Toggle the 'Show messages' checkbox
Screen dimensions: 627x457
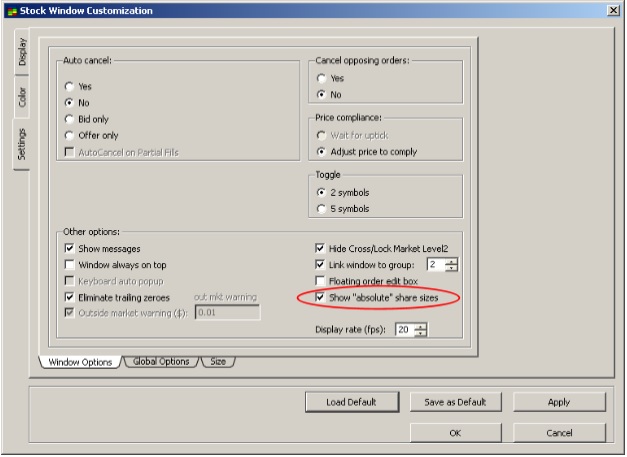coord(70,248)
